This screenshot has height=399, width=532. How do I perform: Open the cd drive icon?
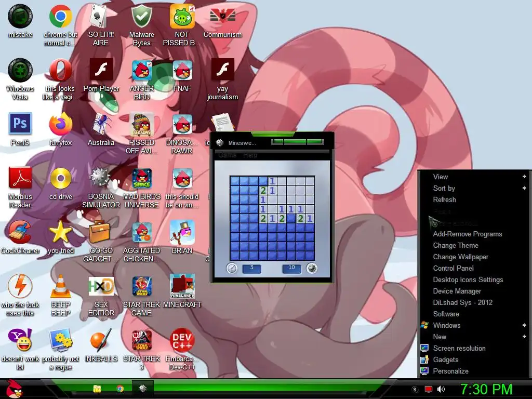[x=60, y=178]
